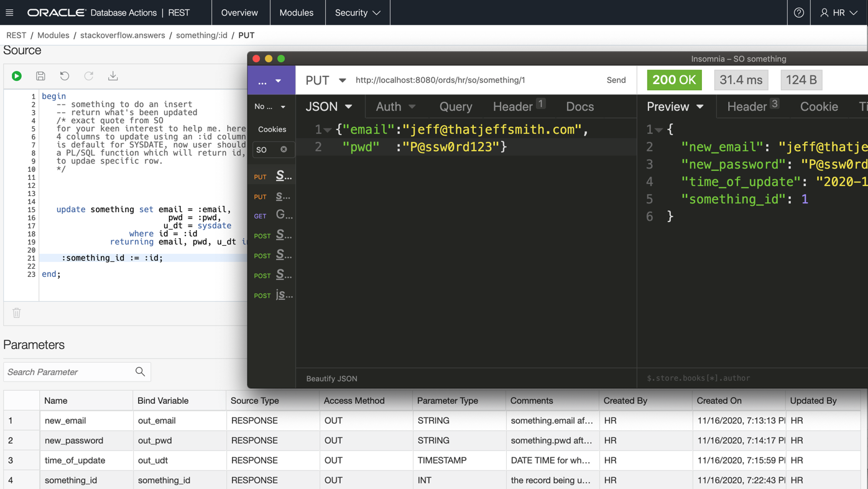The width and height of the screenshot is (868, 489).
Task: Open Preview mode dropdown
Action: (x=675, y=106)
